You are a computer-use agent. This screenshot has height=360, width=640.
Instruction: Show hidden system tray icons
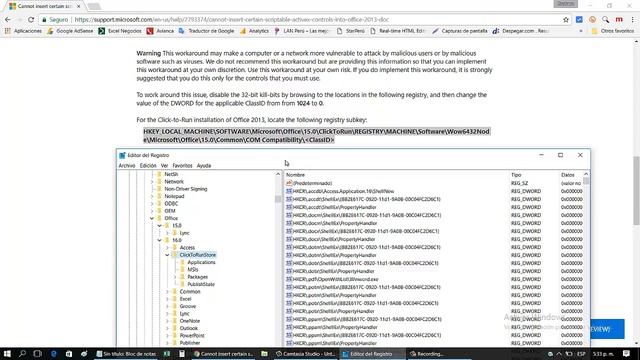click(x=559, y=354)
